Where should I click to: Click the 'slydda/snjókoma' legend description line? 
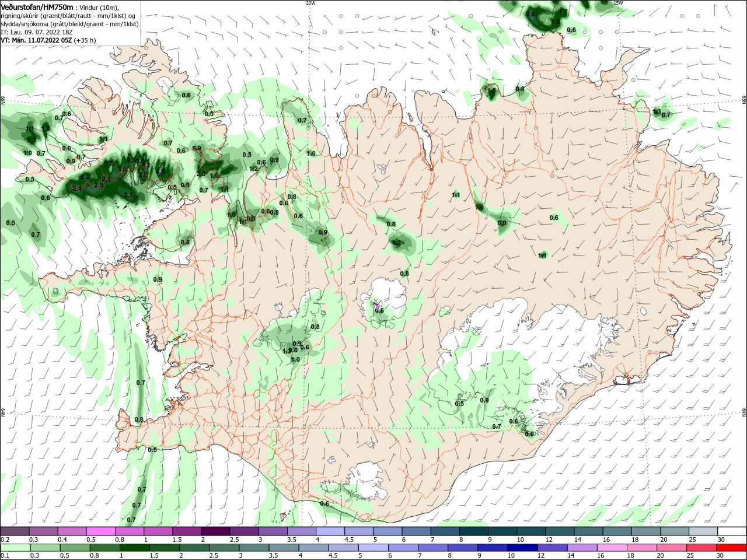tap(69, 24)
